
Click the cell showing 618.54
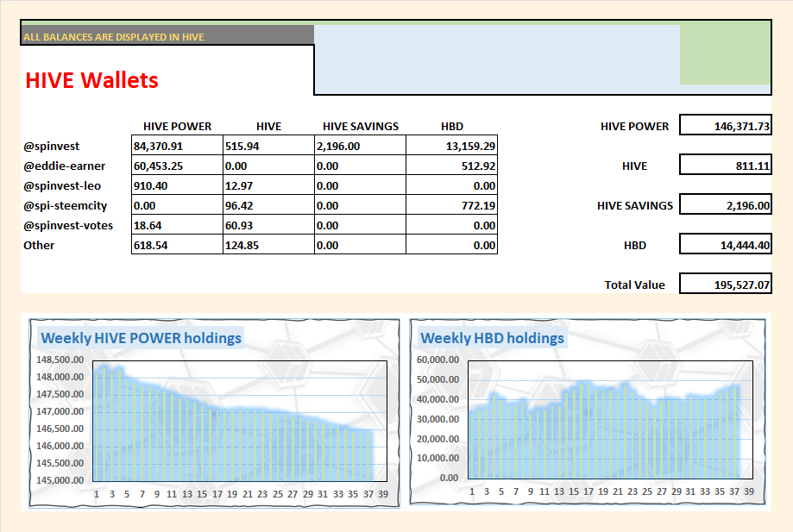tap(177, 244)
